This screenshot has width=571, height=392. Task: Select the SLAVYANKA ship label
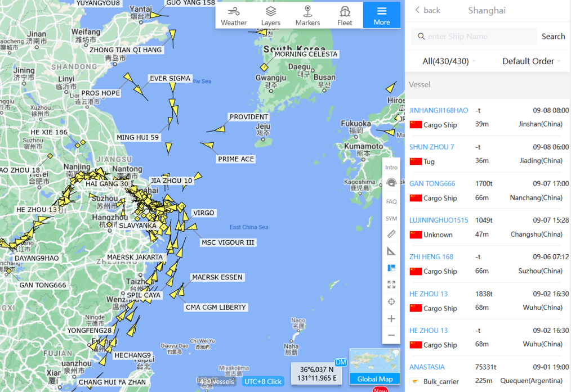[137, 226]
